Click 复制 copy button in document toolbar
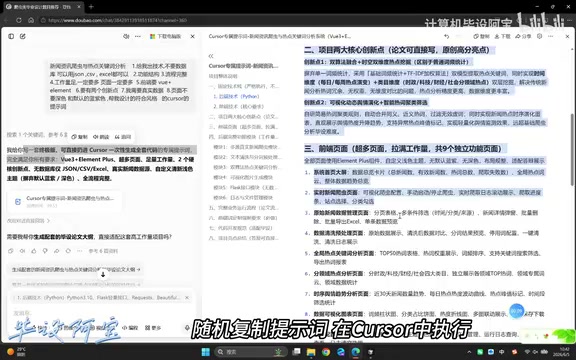Viewport: 576px width, 360px height. 482,36
